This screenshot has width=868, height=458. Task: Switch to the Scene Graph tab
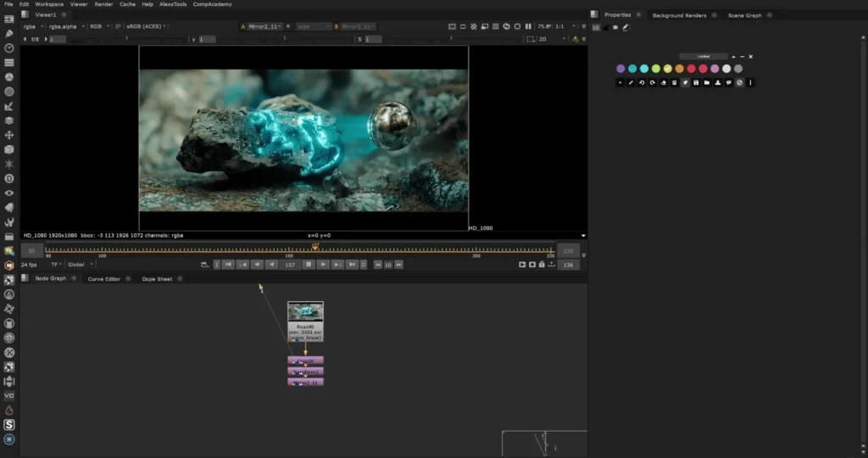click(744, 15)
